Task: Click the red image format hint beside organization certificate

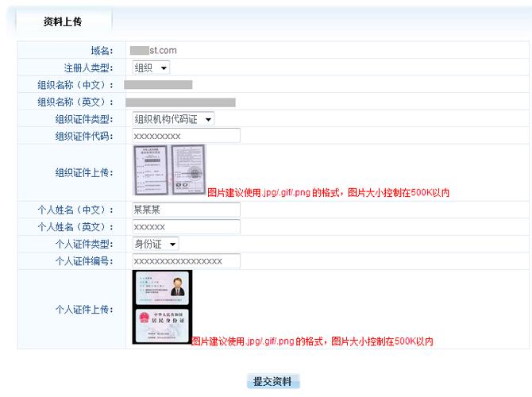Action: tap(328, 193)
